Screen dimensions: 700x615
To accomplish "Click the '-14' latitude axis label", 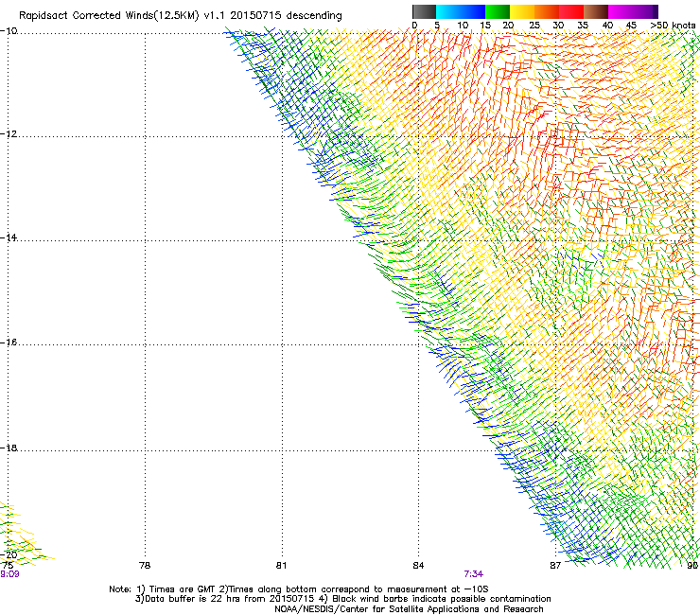I will tap(9, 238).
